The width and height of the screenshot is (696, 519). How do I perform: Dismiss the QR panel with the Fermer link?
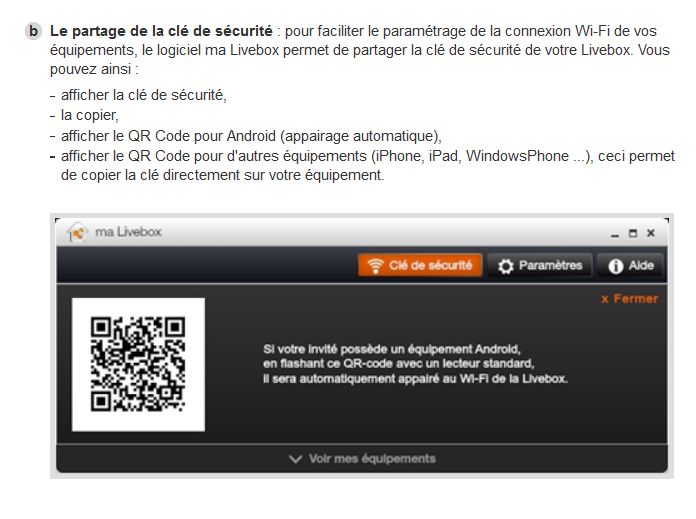pyautogui.click(x=629, y=299)
